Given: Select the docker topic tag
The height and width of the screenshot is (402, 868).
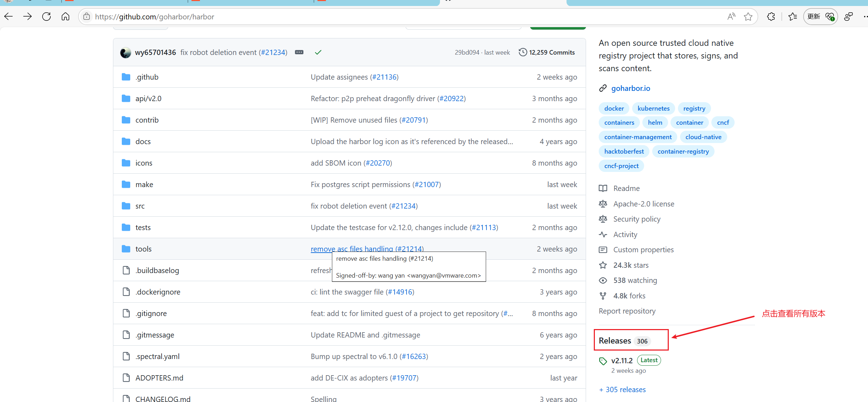Looking at the screenshot, I should (614, 109).
